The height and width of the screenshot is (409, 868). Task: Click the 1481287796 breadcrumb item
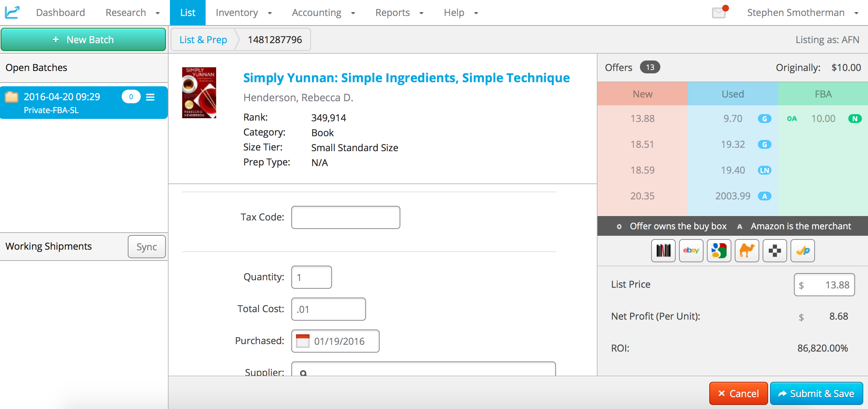[275, 40]
